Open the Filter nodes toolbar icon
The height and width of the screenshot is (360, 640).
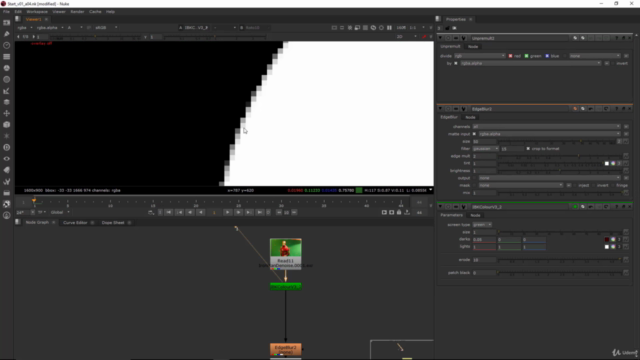(7, 79)
